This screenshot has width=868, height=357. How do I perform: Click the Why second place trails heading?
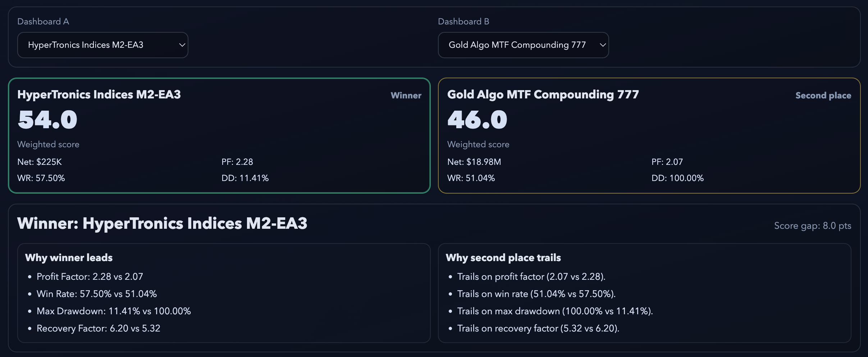503,258
